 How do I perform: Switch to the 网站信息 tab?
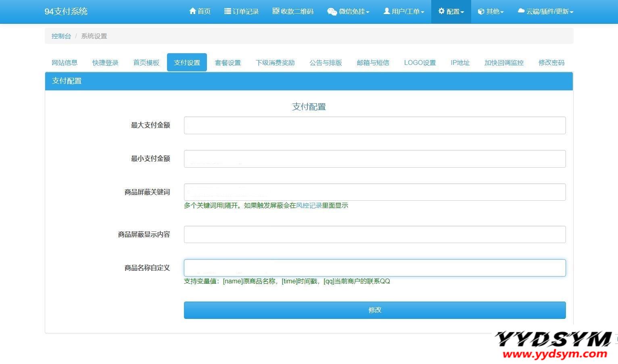tap(65, 62)
